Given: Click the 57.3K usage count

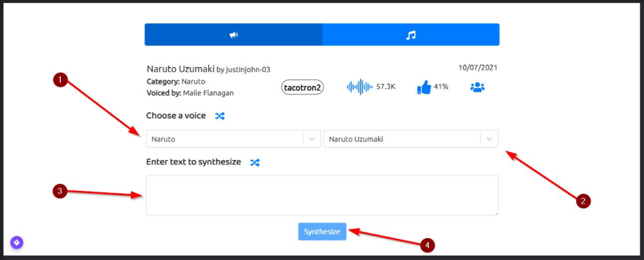Looking at the screenshot, I should [386, 87].
